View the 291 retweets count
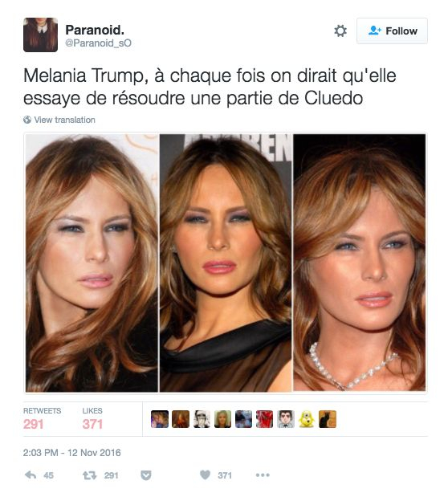The image size is (448, 497). [33, 424]
